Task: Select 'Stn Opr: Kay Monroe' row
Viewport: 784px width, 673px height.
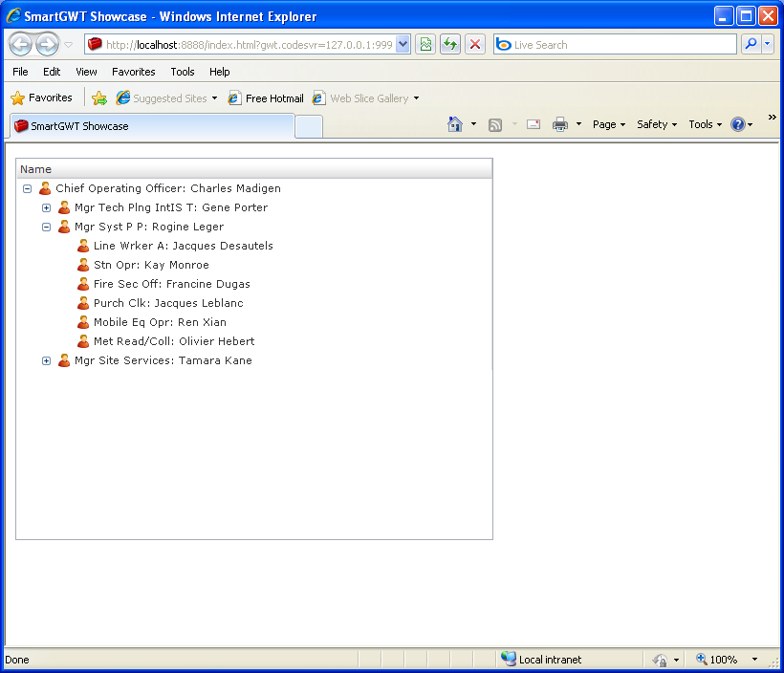Action: (x=254, y=265)
